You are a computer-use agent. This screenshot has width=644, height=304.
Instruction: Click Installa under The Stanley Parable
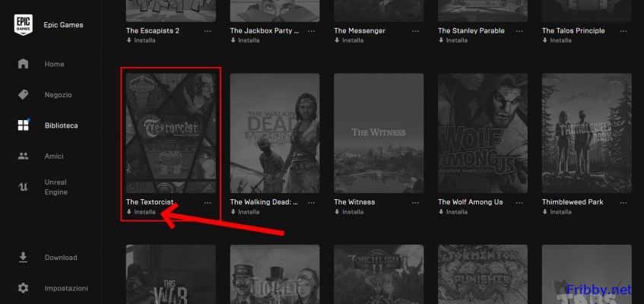(456, 40)
